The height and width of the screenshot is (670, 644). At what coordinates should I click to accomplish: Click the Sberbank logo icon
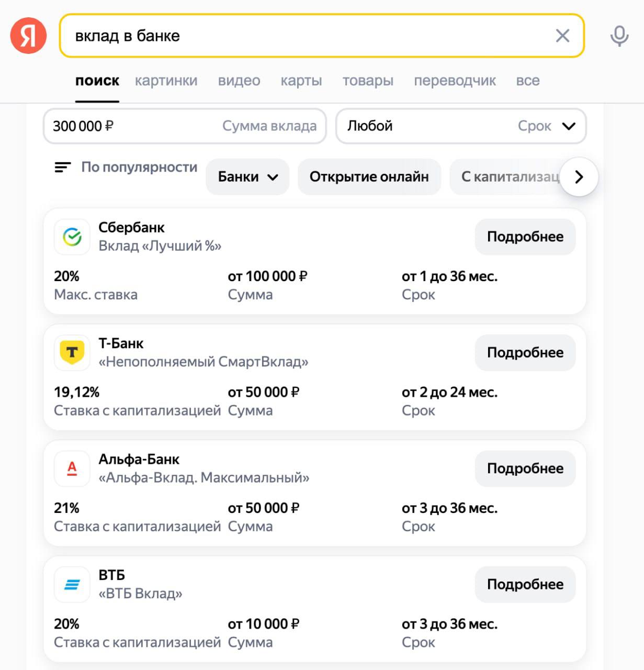pyautogui.click(x=72, y=237)
